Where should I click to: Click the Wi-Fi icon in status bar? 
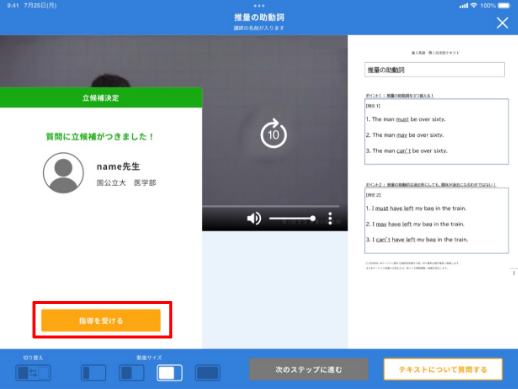[x=473, y=6]
